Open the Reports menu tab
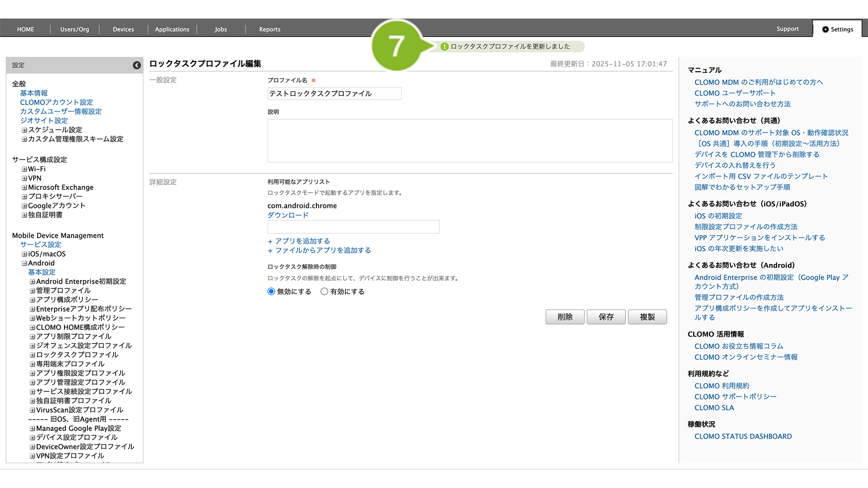 coord(269,29)
